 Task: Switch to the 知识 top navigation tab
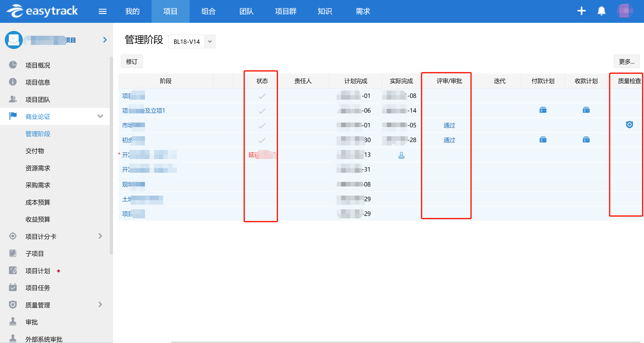click(x=325, y=11)
